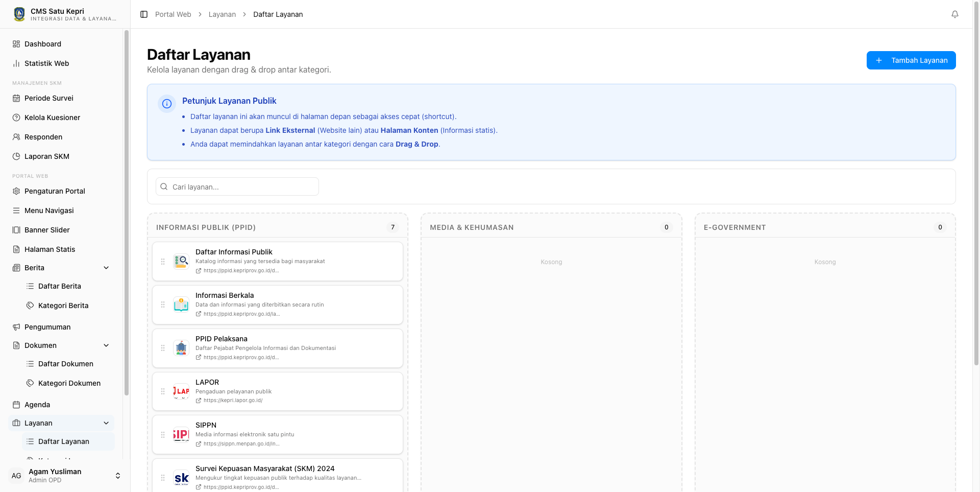Open Agenda in sidebar
This screenshot has width=980, height=492.
61,405
